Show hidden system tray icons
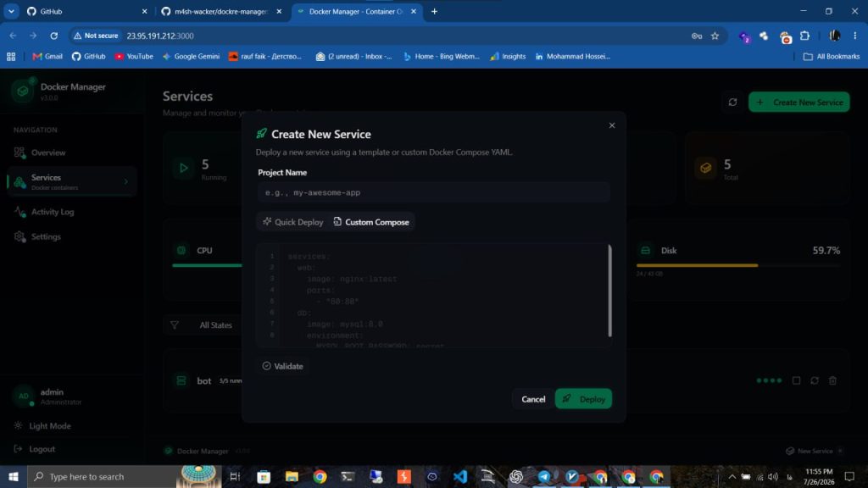This screenshot has width=868, height=488. coord(732,476)
